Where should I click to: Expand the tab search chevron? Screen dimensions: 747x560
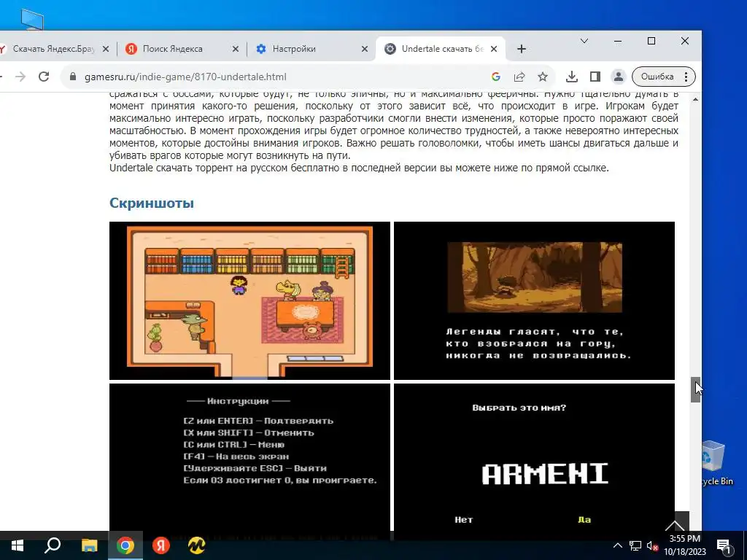tap(584, 41)
